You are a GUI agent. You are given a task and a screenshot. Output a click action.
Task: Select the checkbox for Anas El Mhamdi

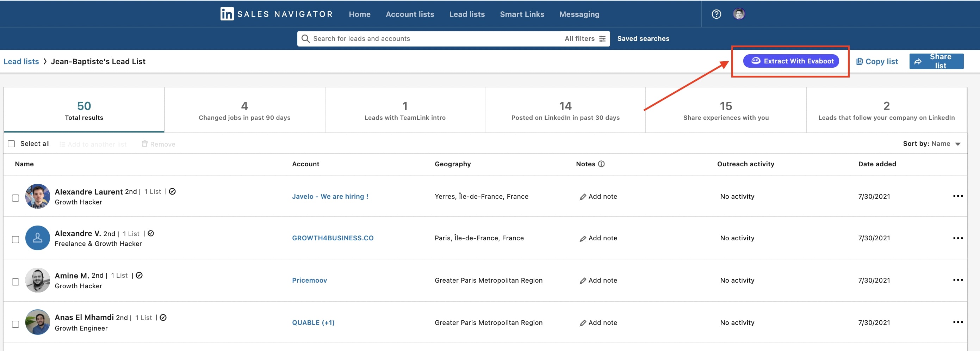pos(15,324)
